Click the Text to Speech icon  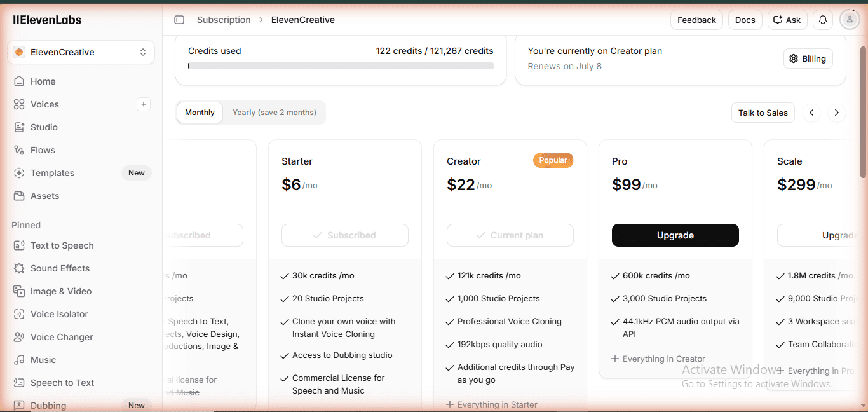click(19, 245)
